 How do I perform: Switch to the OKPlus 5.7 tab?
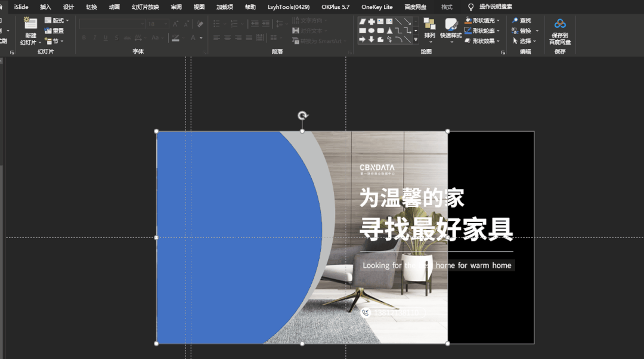[336, 7]
